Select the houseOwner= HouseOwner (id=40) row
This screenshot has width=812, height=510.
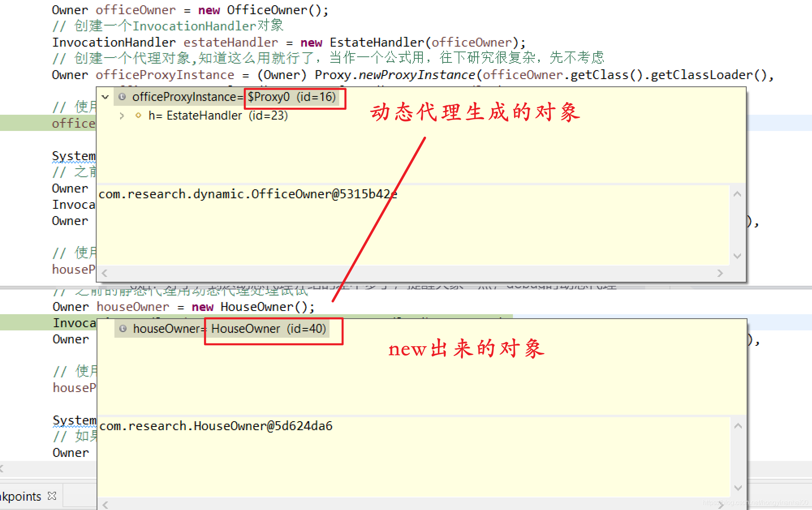point(222,329)
